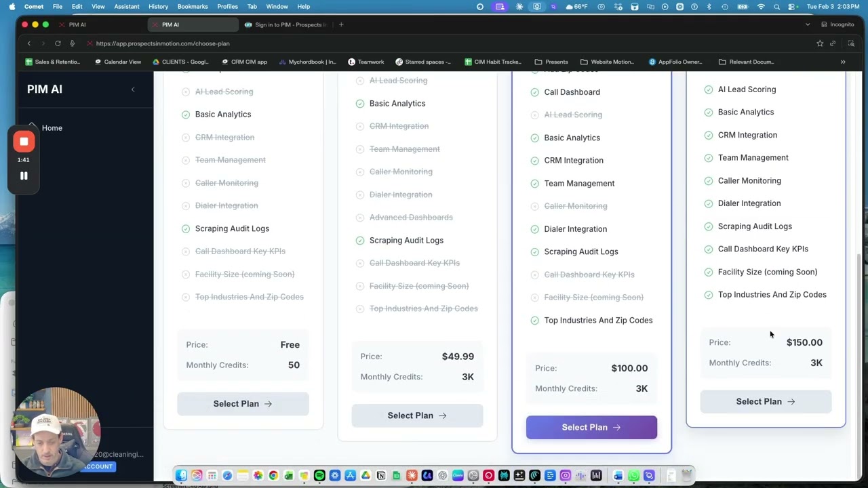Viewport: 868px width, 488px height.
Task: Click the Incognito indicator
Action: [x=837, y=24]
